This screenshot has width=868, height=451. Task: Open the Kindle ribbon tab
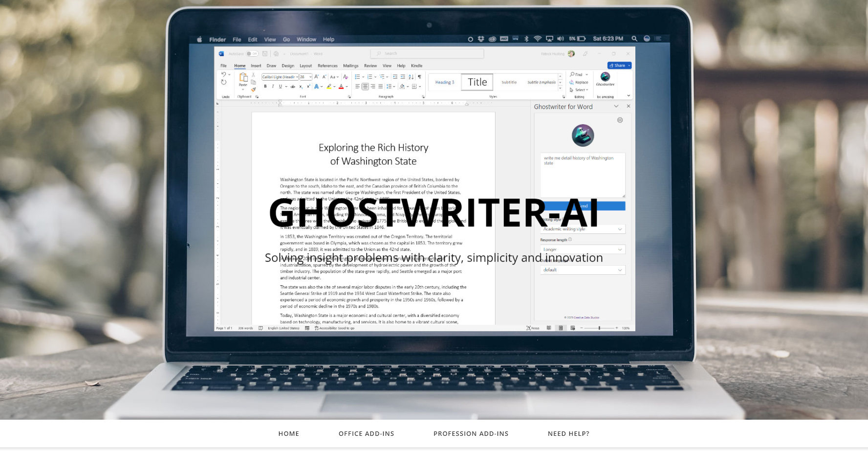pyautogui.click(x=416, y=66)
